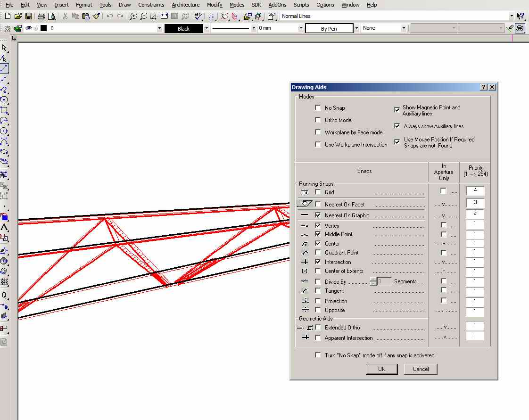Expand the Normal Lines style dropdown
This screenshot has height=420, width=529.
pos(512,16)
